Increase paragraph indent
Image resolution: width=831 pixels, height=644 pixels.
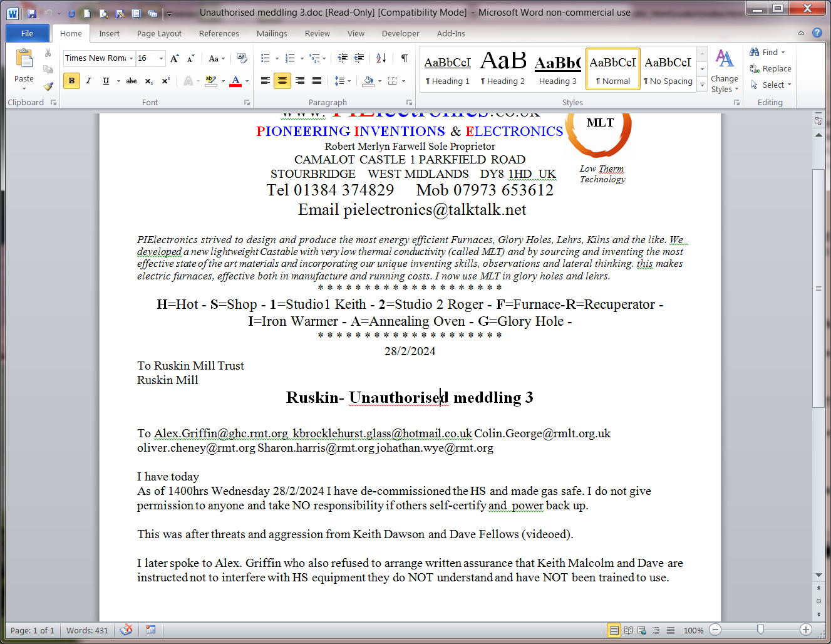tap(359, 58)
